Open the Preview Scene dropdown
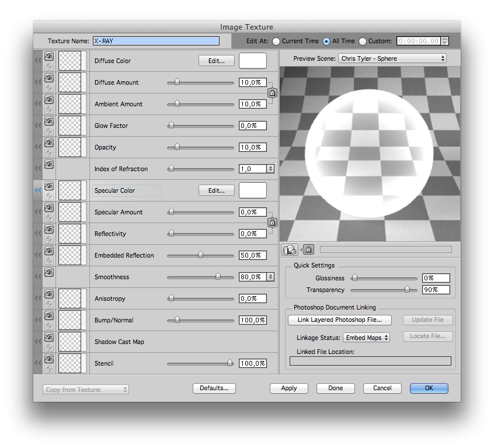 (392, 58)
